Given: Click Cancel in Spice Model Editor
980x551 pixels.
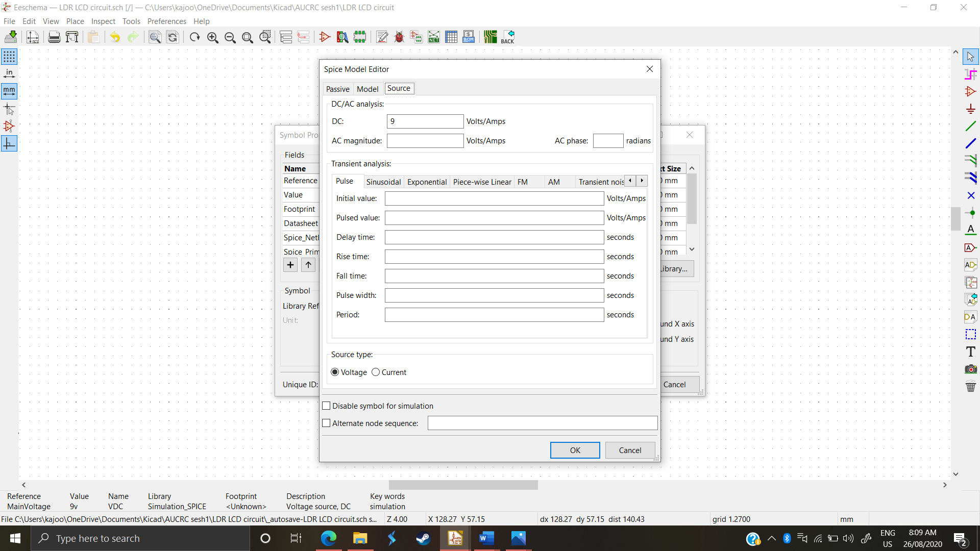Looking at the screenshot, I should point(629,450).
